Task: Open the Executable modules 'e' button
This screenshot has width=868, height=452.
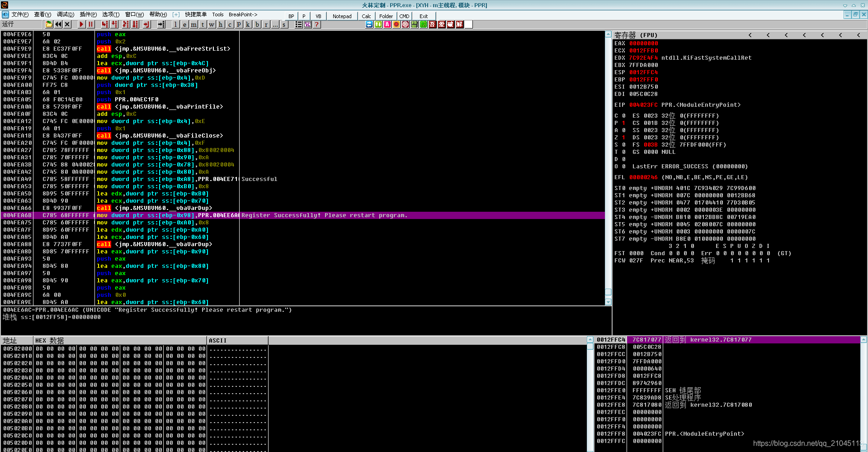Action: (x=184, y=24)
